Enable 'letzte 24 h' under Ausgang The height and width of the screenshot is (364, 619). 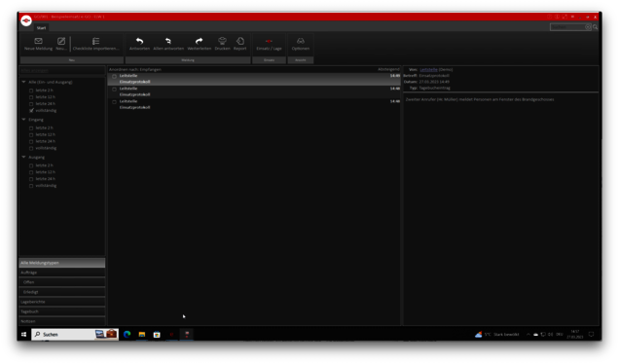pyautogui.click(x=31, y=179)
